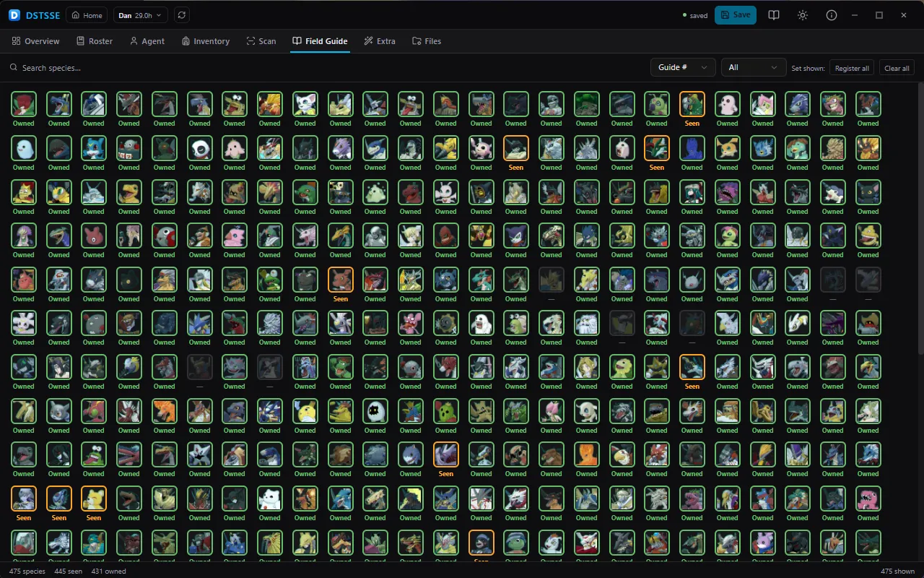
Task: Select the pink one-eyed round creature in fourth row
Action: click(x=93, y=236)
